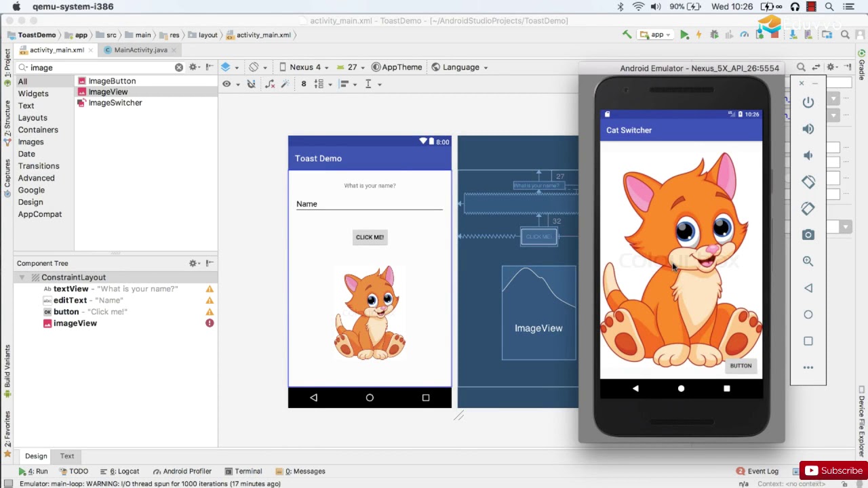The image size is (868, 488).
Task: Select ImageSwitcher in the palette
Action: [x=115, y=102]
